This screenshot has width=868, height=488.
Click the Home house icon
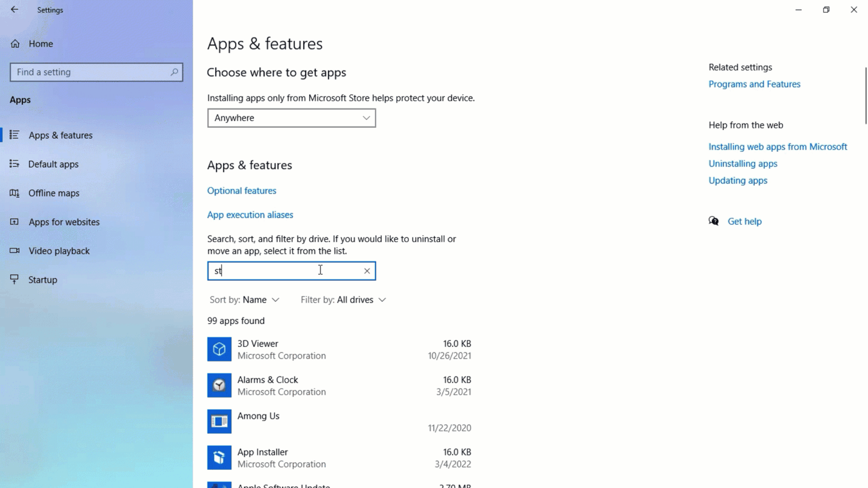15,43
